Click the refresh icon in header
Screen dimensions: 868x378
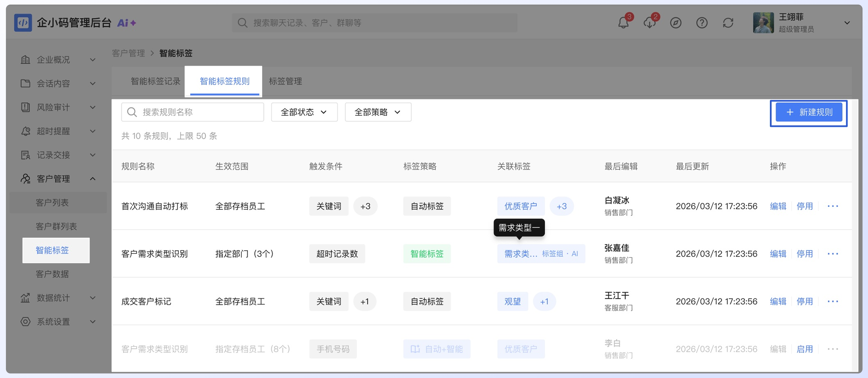point(728,23)
